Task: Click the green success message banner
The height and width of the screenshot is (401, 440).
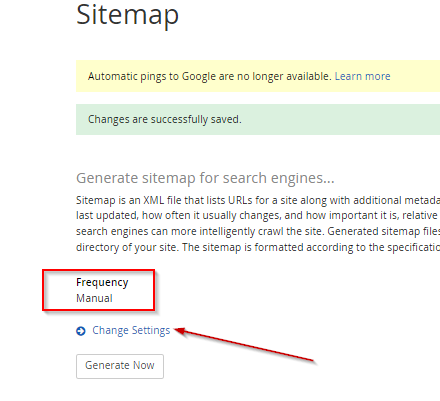Action: [x=258, y=119]
